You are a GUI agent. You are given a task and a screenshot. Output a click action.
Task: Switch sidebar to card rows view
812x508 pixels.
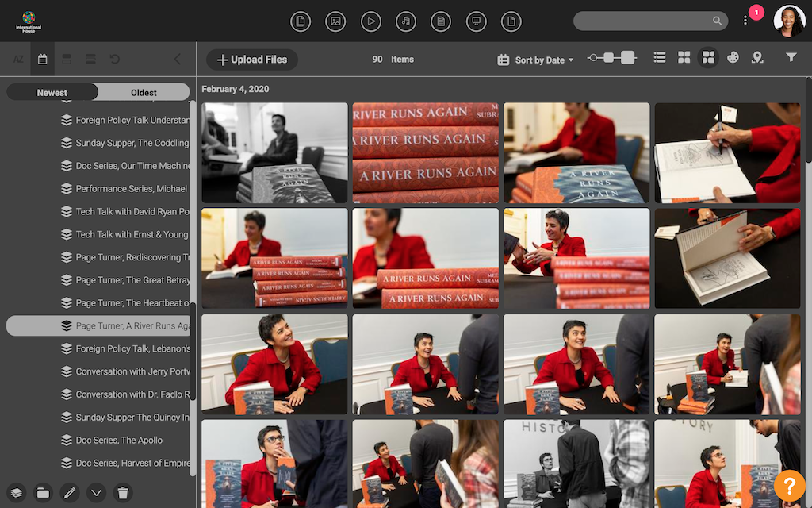pos(67,59)
